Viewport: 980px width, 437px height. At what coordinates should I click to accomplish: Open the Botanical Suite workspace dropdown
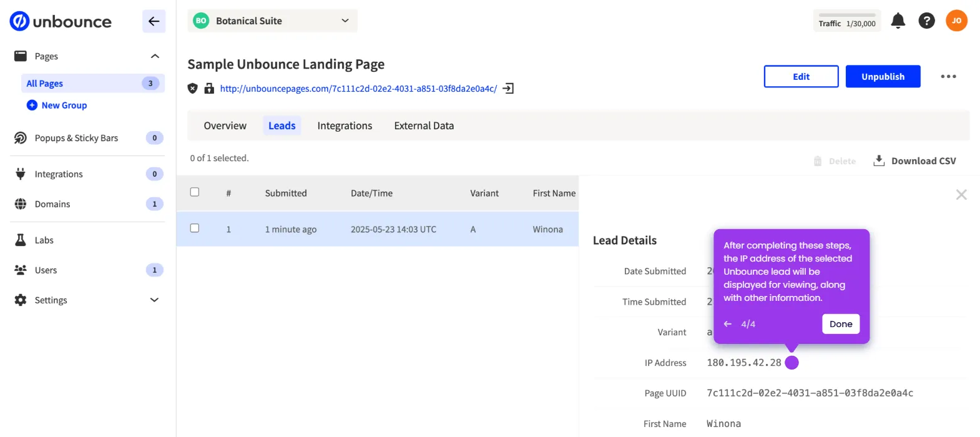click(273, 21)
